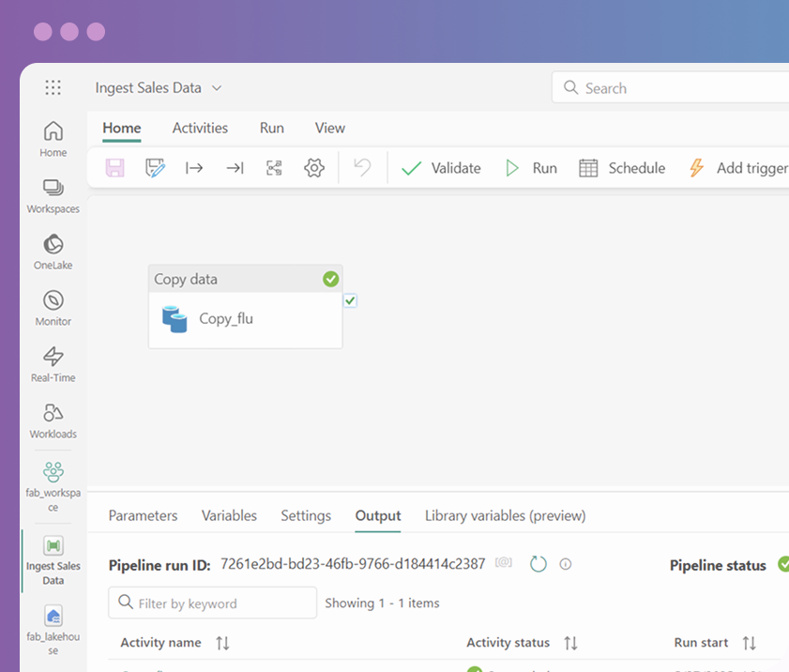789x672 pixels.
Task: Open the Schedule option
Action: pos(622,168)
